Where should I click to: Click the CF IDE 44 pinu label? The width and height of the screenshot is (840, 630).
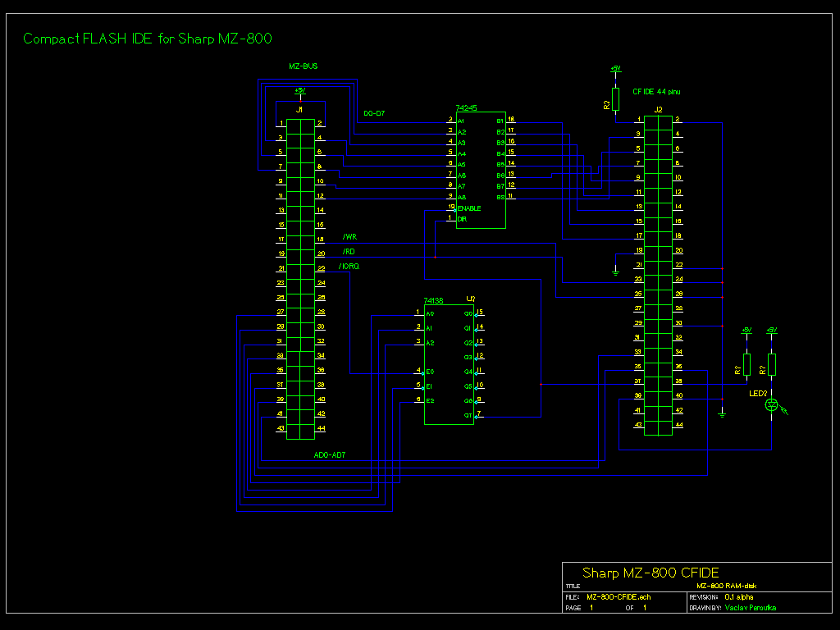click(656, 92)
